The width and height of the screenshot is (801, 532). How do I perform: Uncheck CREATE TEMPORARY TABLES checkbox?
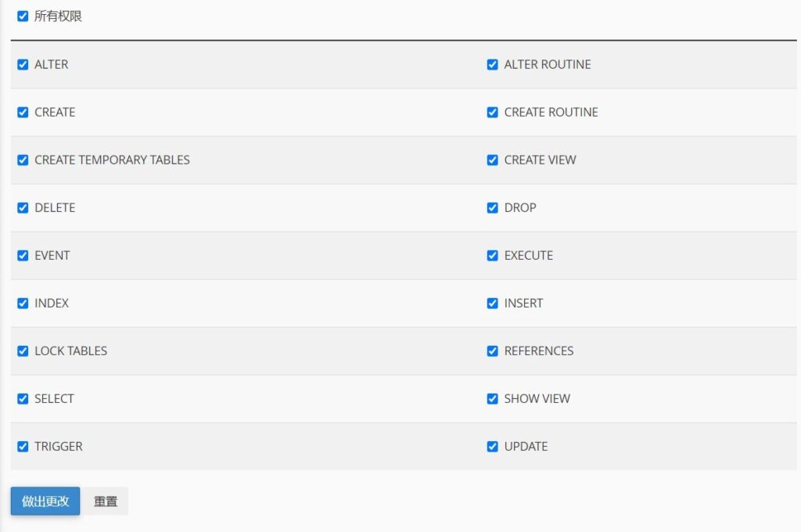pyautogui.click(x=23, y=160)
